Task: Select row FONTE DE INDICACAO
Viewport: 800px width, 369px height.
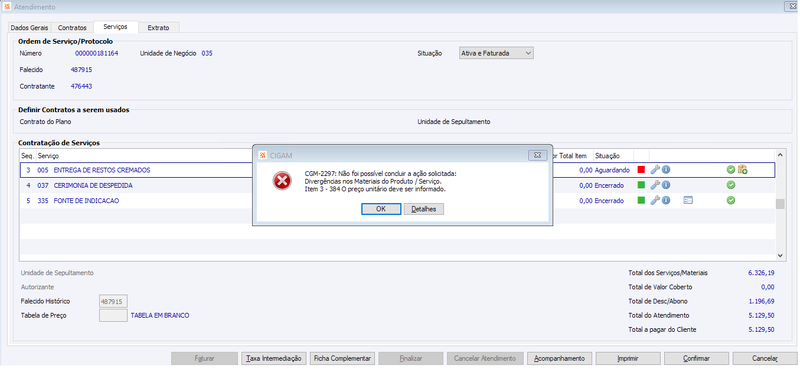Action: point(397,201)
